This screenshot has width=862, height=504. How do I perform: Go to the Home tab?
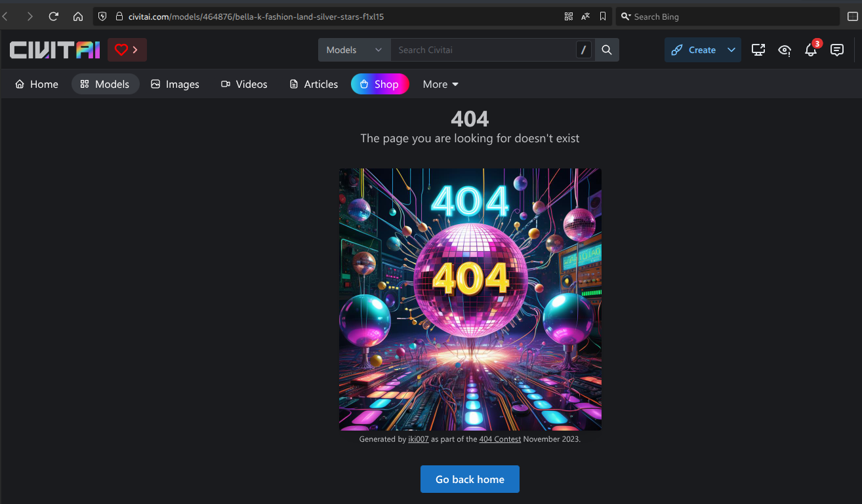tap(37, 84)
